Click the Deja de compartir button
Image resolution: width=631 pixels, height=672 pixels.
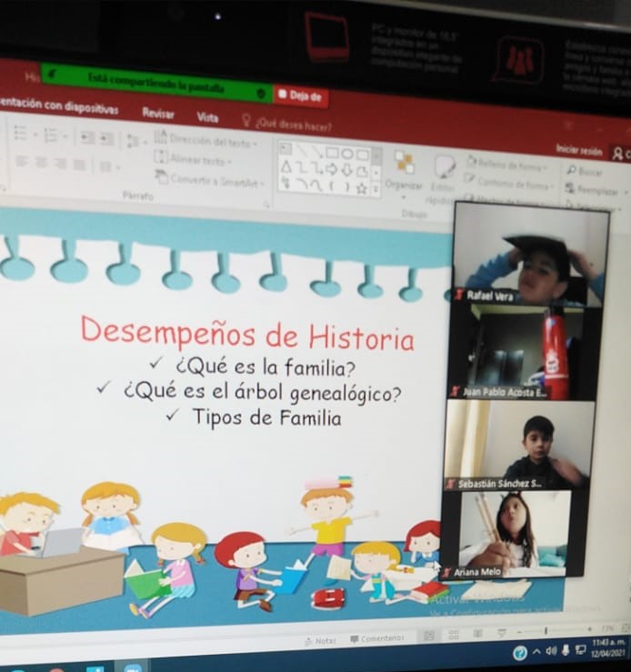301,96
